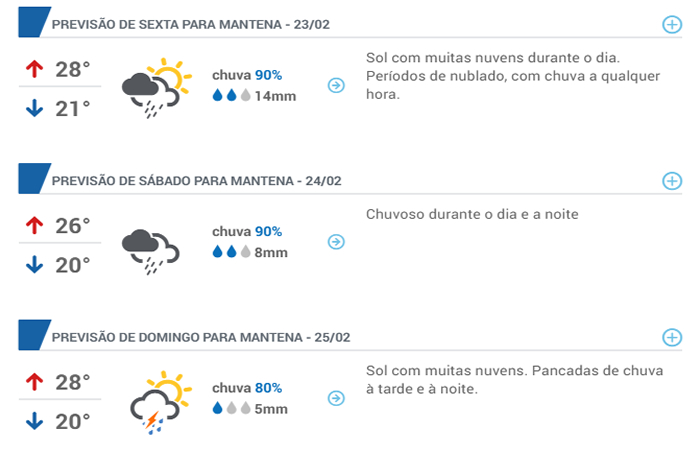Open 'Previsão de domingo para Mantena' header
Viewport: 700px width, 450px height.
[201, 337]
